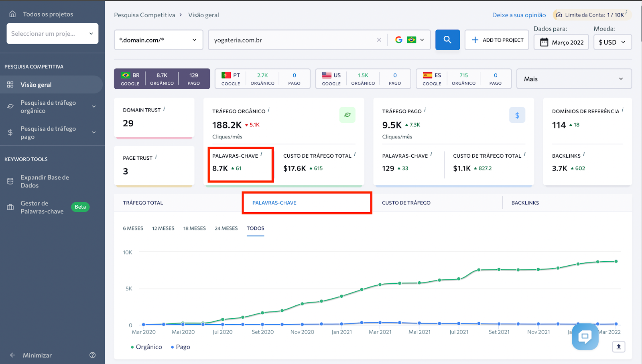Click ADD TO PROJECT button
The width and height of the screenshot is (642, 364).
pos(497,40)
